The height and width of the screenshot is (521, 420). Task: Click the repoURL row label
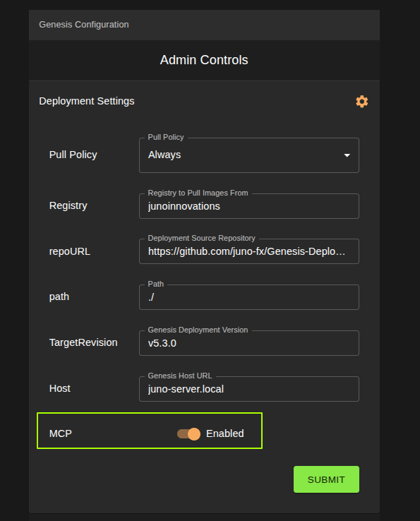click(70, 251)
